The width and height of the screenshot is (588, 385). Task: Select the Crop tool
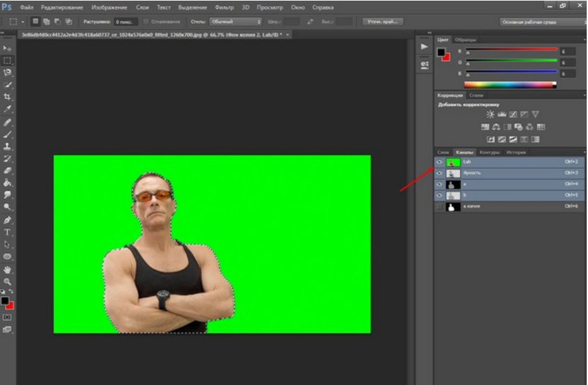coord(8,96)
